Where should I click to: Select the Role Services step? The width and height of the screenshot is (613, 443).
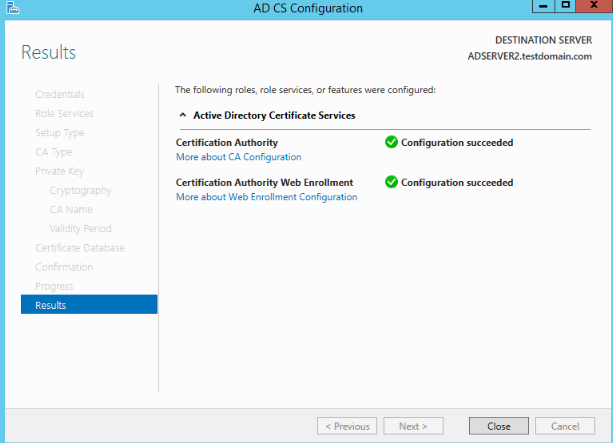[x=64, y=113]
